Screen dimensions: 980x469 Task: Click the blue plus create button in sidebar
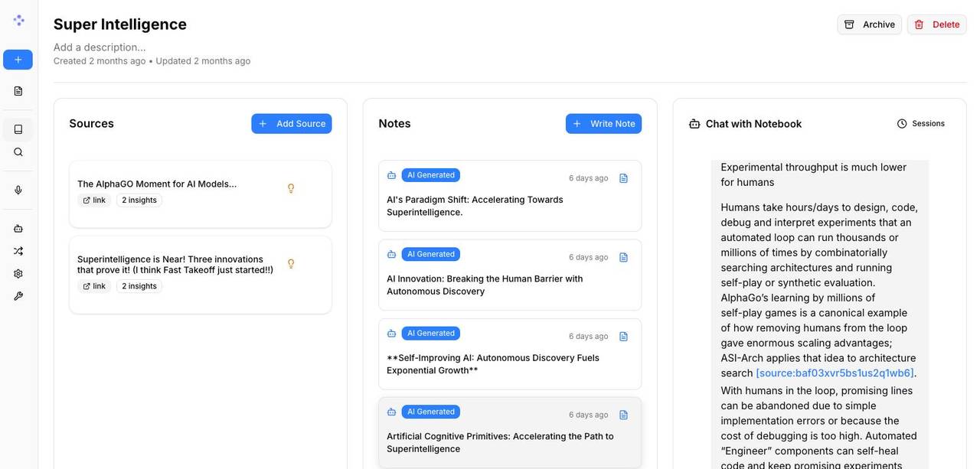(18, 60)
